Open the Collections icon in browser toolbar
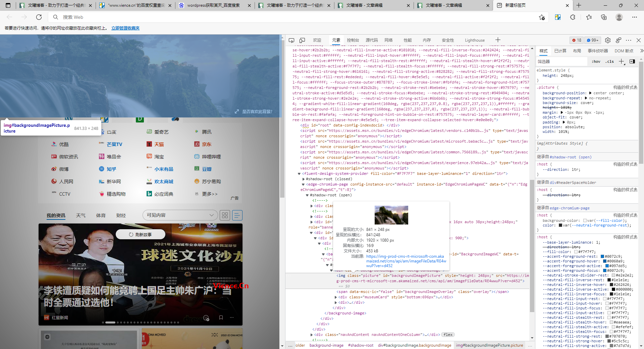Image resolution: width=644 pixels, height=349 pixels. 604,17
